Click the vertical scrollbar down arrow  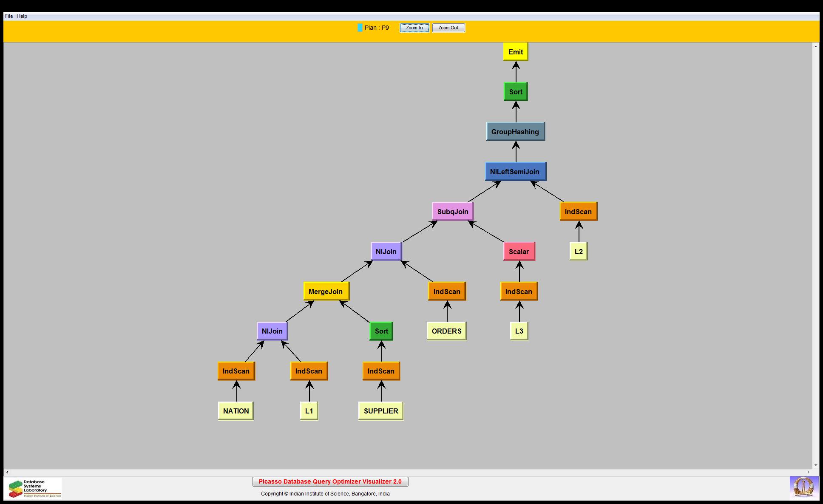(x=815, y=465)
